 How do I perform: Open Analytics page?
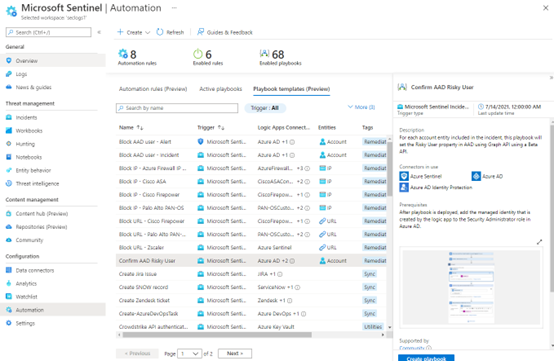[26, 284]
